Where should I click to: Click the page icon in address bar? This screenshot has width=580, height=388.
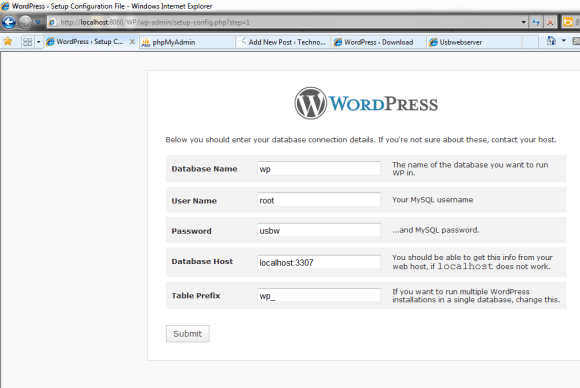click(53, 22)
